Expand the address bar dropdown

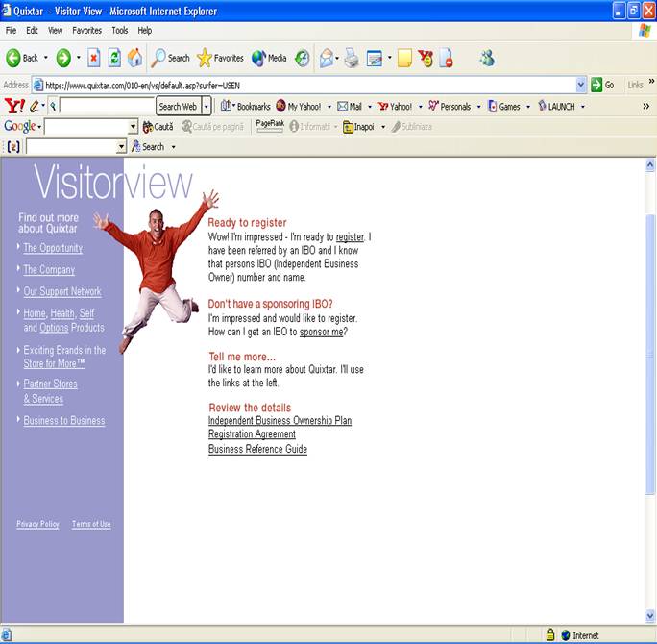pyautogui.click(x=581, y=85)
